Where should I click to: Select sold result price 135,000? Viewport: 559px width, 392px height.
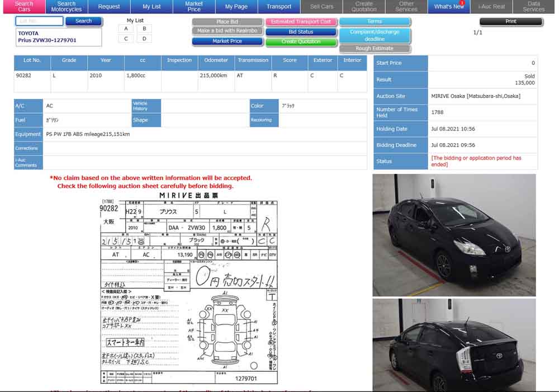[525, 83]
